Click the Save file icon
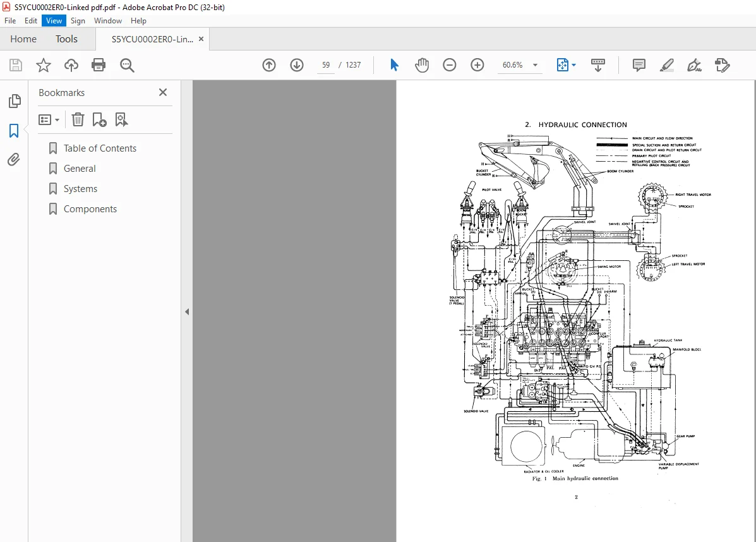 coord(16,65)
